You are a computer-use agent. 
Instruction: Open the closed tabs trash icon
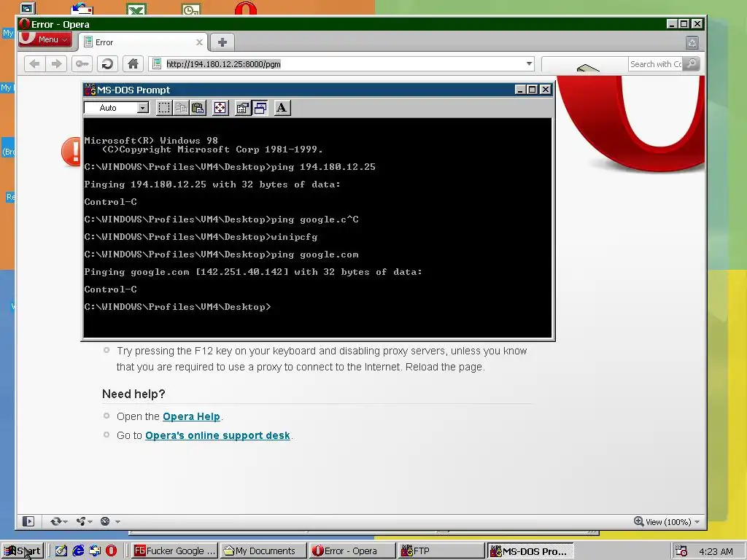[x=692, y=43]
